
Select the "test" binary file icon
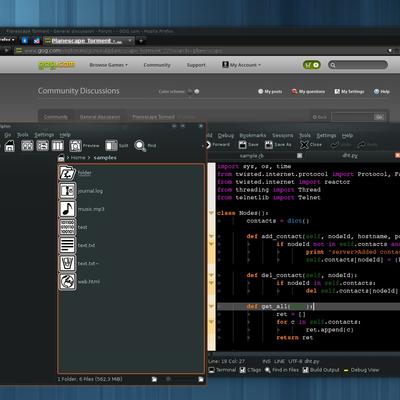point(67,227)
